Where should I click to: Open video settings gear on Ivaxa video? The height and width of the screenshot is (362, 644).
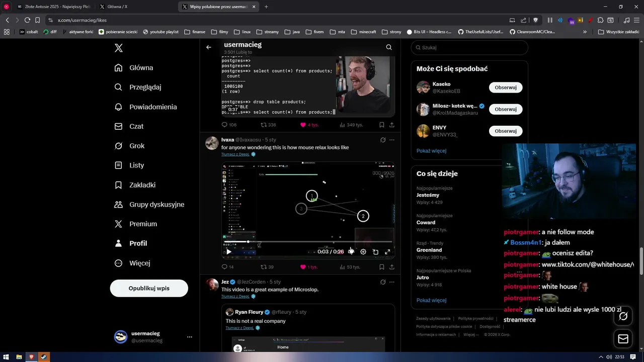(x=363, y=252)
